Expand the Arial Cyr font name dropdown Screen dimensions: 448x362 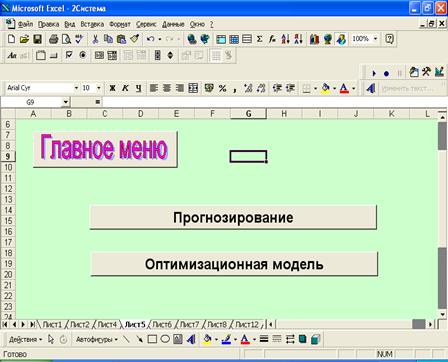coord(76,88)
